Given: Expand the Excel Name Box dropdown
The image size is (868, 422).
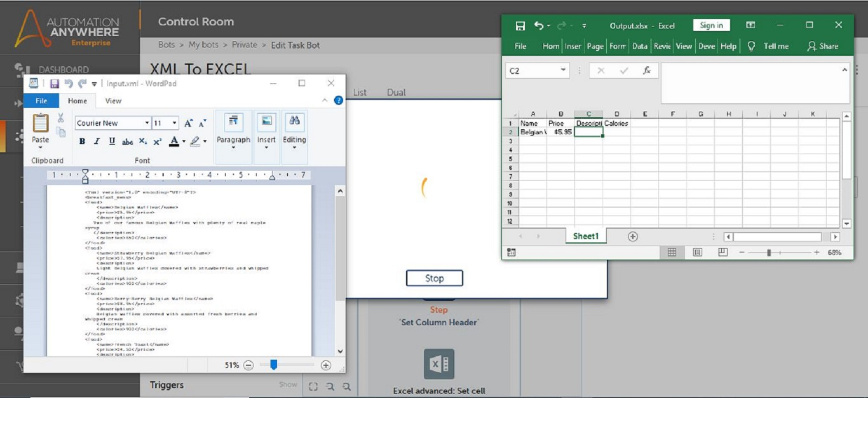Looking at the screenshot, I should pos(563,70).
